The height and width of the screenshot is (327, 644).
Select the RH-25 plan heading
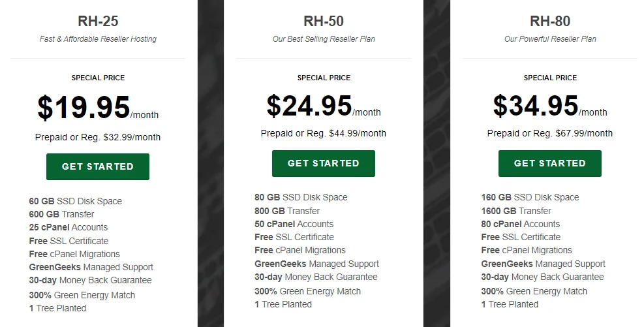click(98, 21)
